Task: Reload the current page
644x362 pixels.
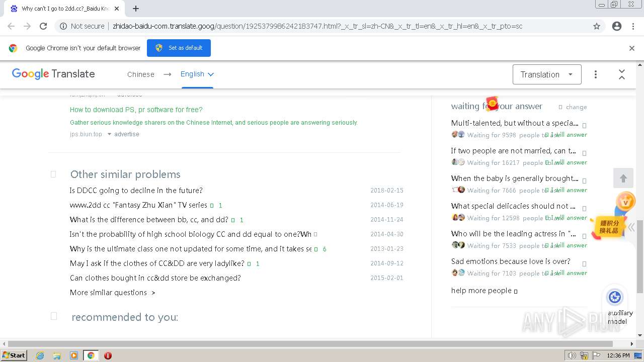Action: point(43,26)
